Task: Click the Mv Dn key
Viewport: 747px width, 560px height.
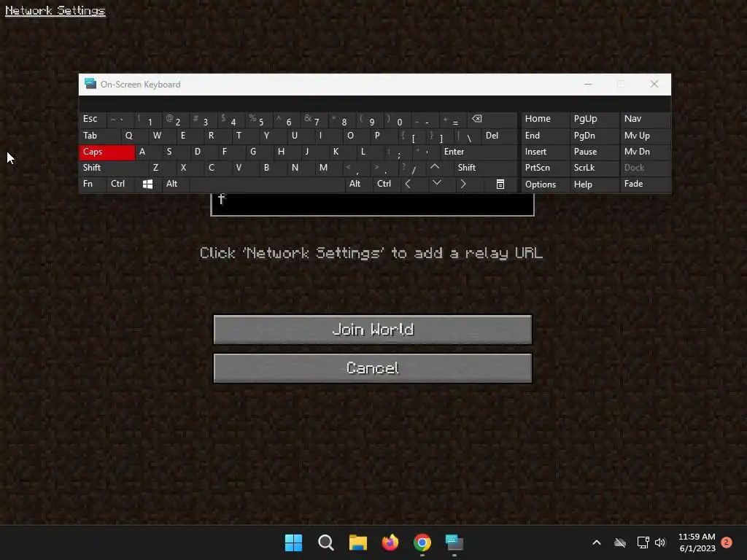Action: point(645,152)
